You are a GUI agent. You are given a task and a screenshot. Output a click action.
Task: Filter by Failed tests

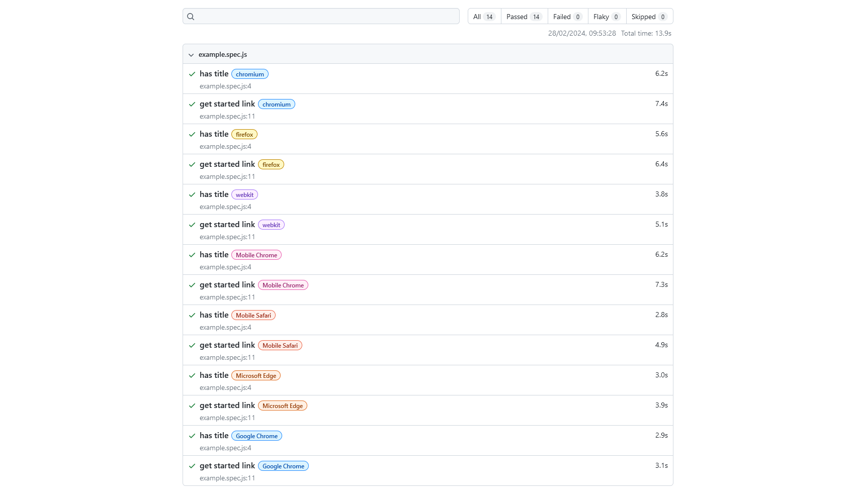click(567, 17)
